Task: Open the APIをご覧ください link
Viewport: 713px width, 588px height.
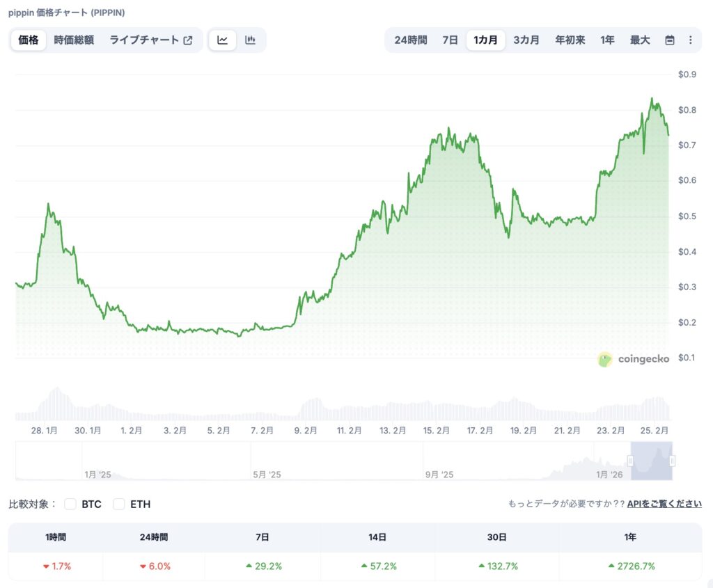Action: (x=664, y=504)
